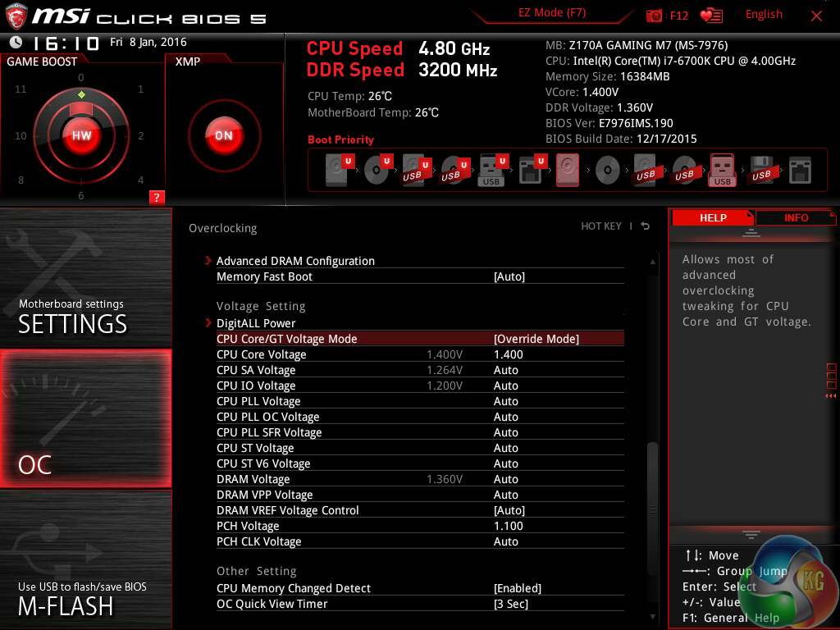
Task: Click the 'Boot Priority' label
Action: point(340,139)
